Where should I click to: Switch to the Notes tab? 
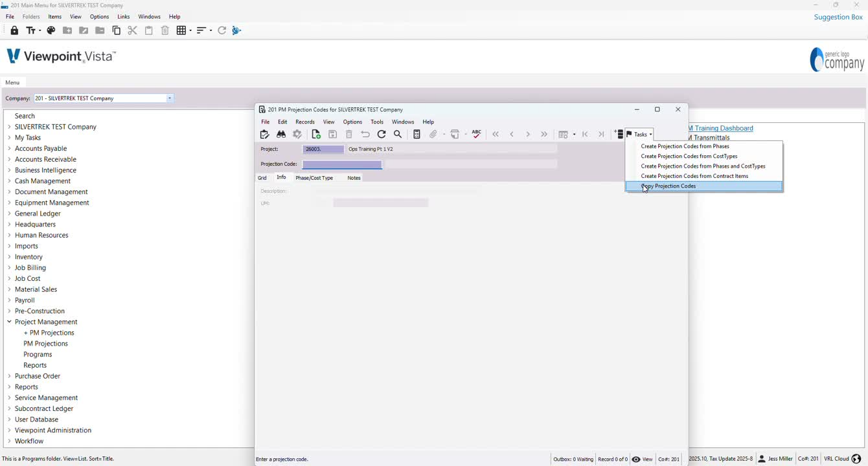(354, 178)
